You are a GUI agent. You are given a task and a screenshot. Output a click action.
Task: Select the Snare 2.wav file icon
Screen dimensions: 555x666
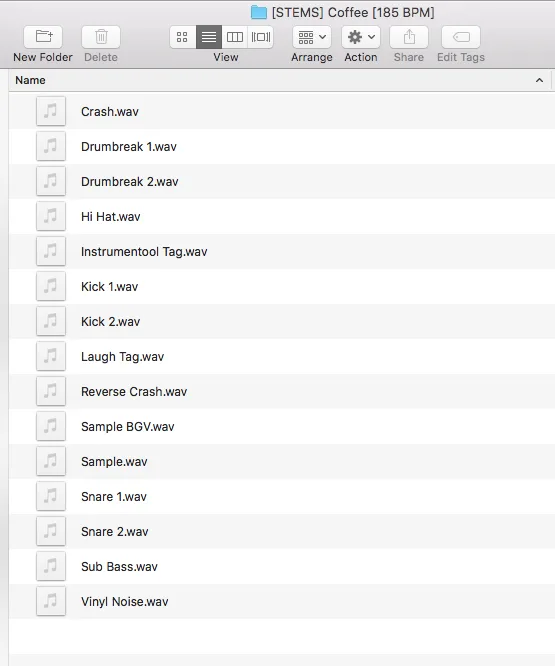point(51,531)
